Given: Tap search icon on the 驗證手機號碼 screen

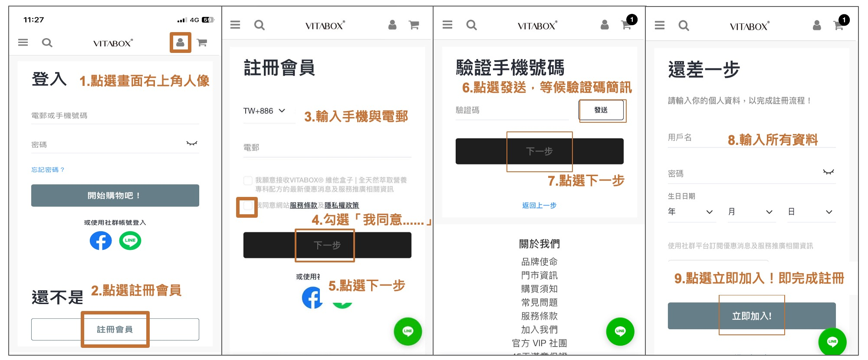Looking at the screenshot, I should coord(472,25).
